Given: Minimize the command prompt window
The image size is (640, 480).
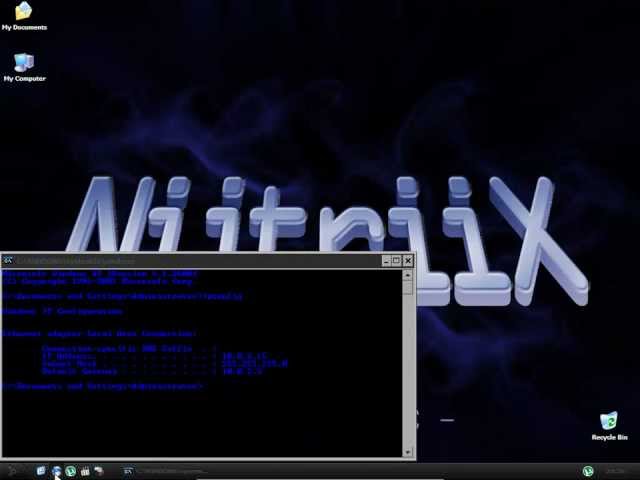Looking at the screenshot, I should click(386, 260).
